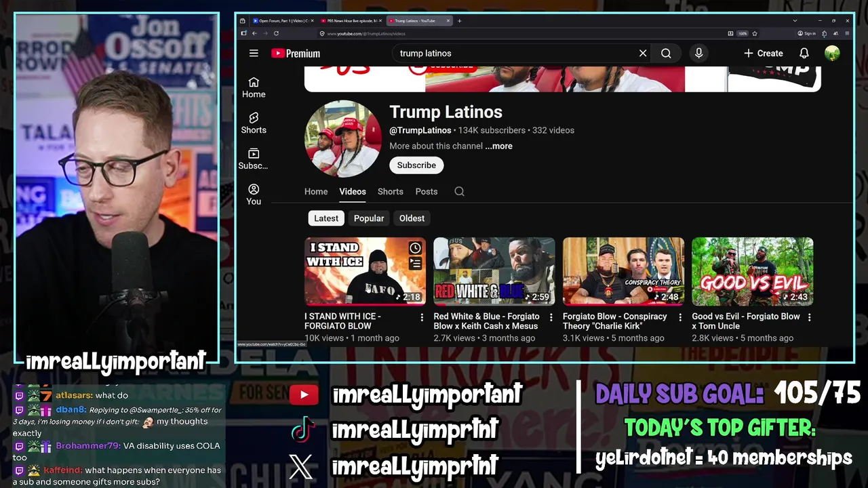Open the YouTube hamburger guide menu
Viewport: 868px width, 488px height.
[254, 53]
